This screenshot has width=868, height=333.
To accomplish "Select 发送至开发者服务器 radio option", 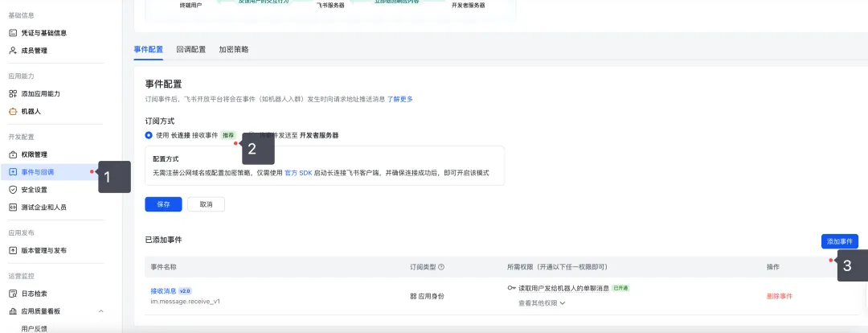I will tap(252, 135).
